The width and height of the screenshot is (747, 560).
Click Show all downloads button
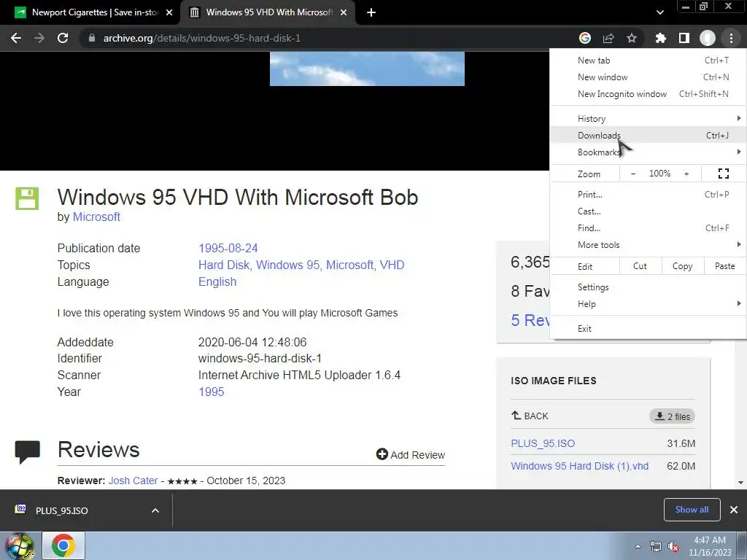[692, 510]
